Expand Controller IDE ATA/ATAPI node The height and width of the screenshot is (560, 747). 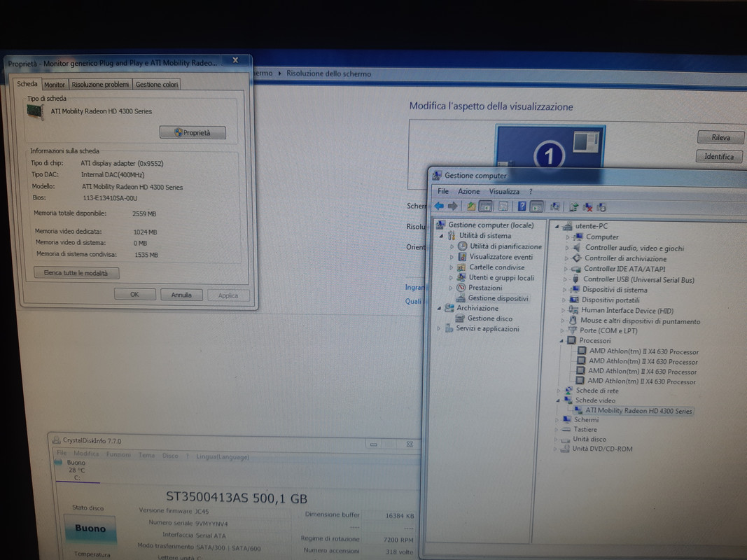pyautogui.click(x=566, y=269)
